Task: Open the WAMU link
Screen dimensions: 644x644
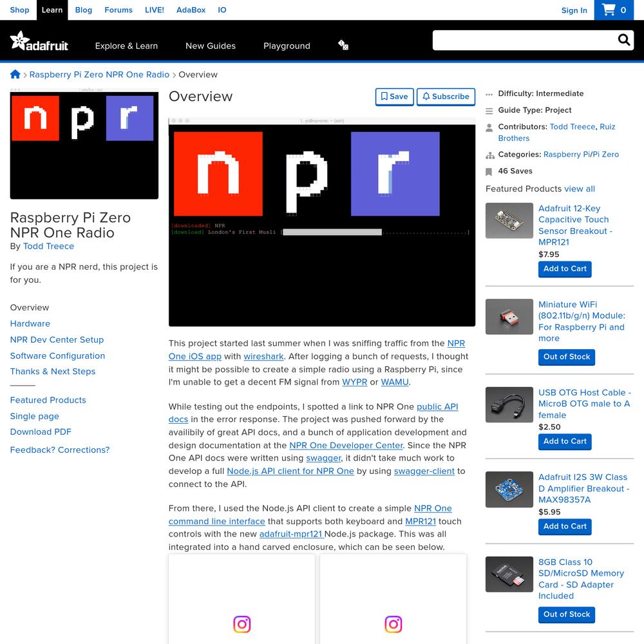Action: click(x=395, y=382)
